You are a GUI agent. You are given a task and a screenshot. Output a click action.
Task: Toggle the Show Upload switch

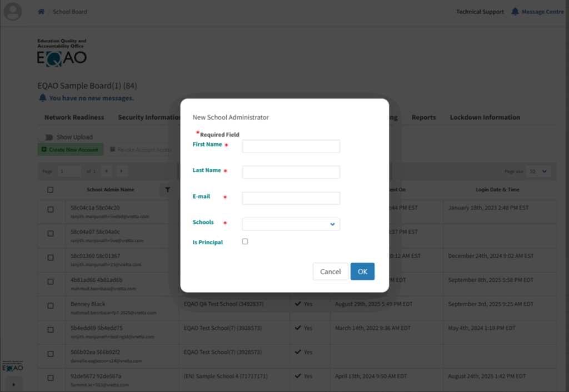click(x=48, y=137)
